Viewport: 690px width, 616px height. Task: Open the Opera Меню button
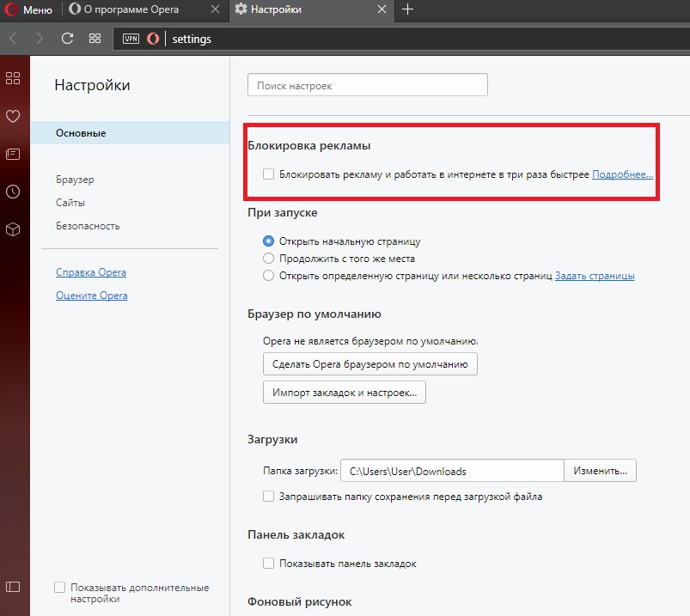point(28,9)
